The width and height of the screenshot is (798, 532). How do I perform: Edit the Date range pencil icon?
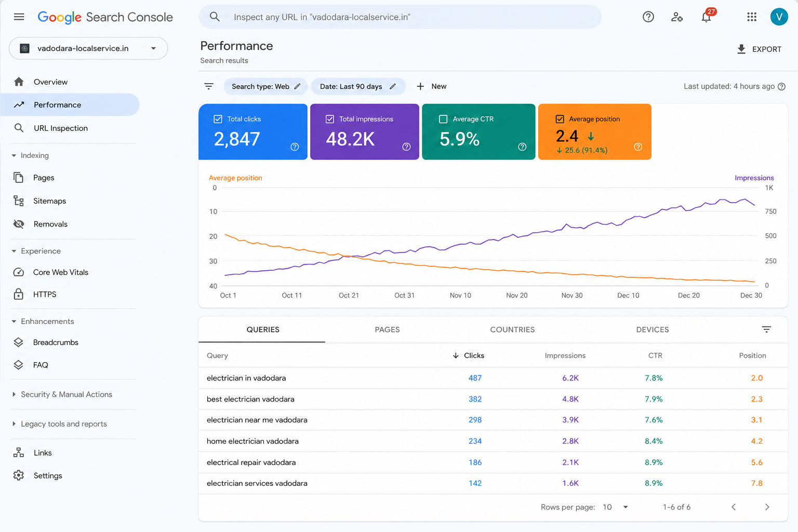point(393,86)
